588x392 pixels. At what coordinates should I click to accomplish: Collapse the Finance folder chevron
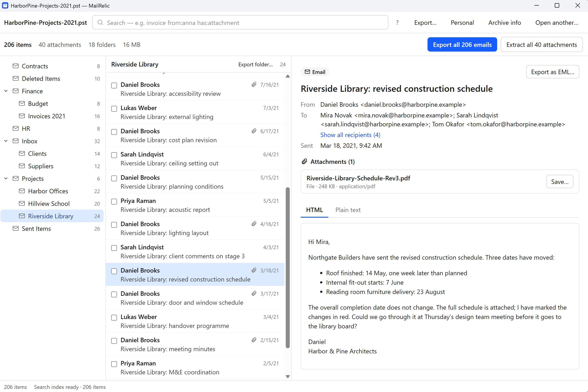(6, 91)
